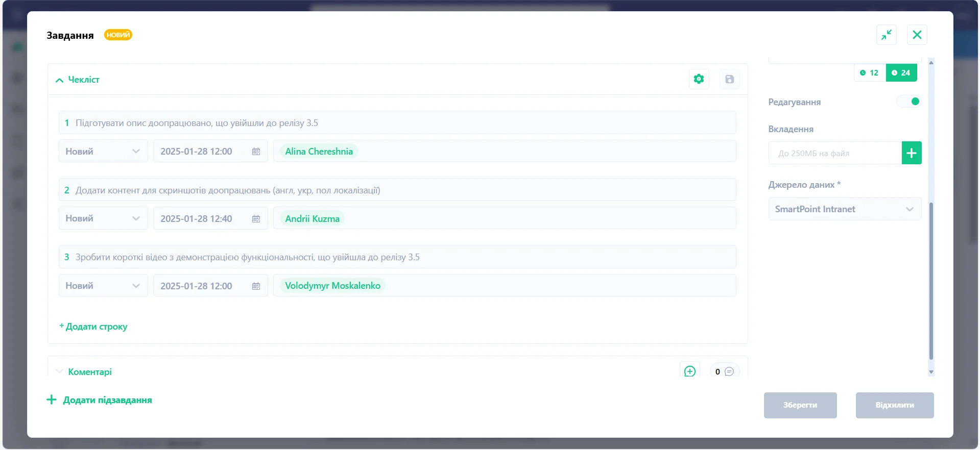The width and height of the screenshot is (980, 450).
Task: Click attachment field До 250МБ на файл
Action: pos(835,153)
